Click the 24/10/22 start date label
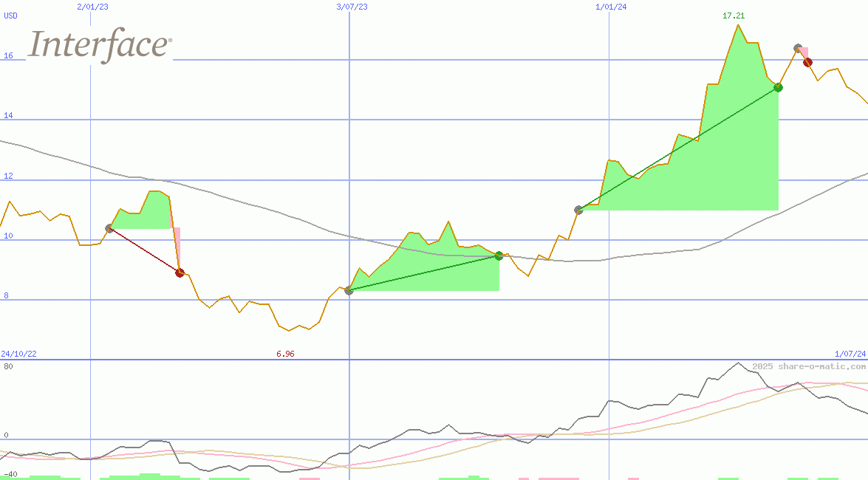The image size is (868, 480). click(x=18, y=354)
